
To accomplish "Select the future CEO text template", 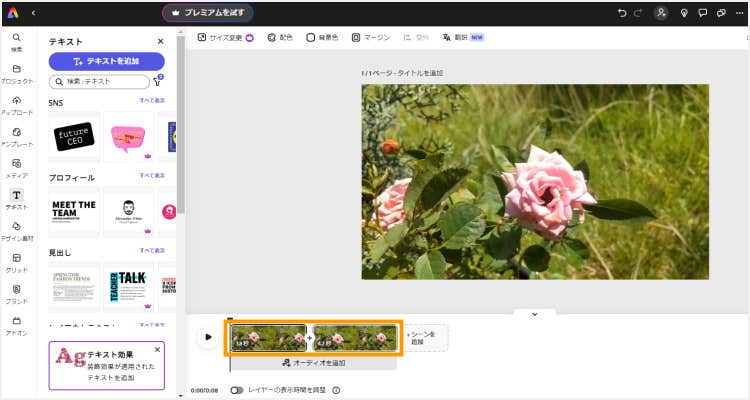I will pyautogui.click(x=74, y=137).
